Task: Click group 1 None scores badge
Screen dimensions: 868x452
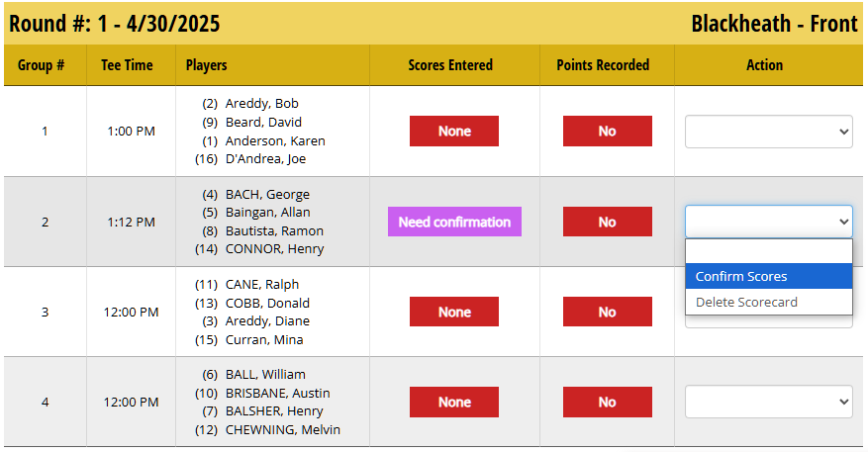Action: pos(454,132)
